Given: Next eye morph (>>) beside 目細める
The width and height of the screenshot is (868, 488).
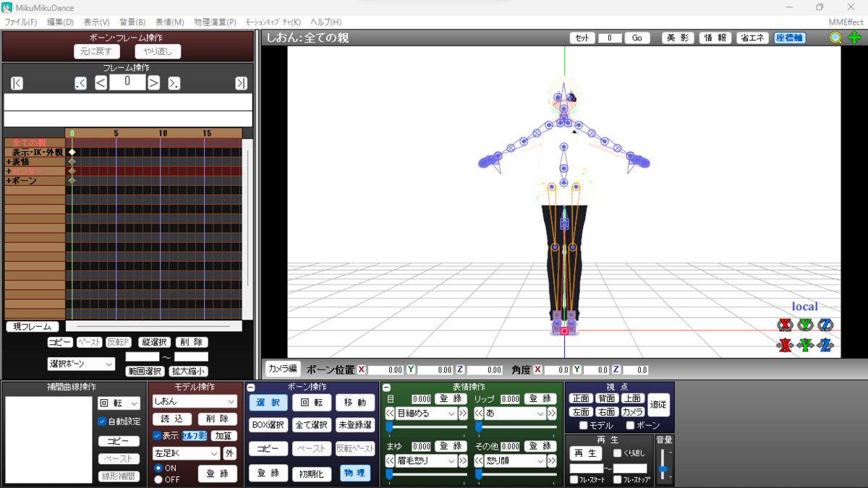Looking at the screenshot, I should (x=463, y=414).
